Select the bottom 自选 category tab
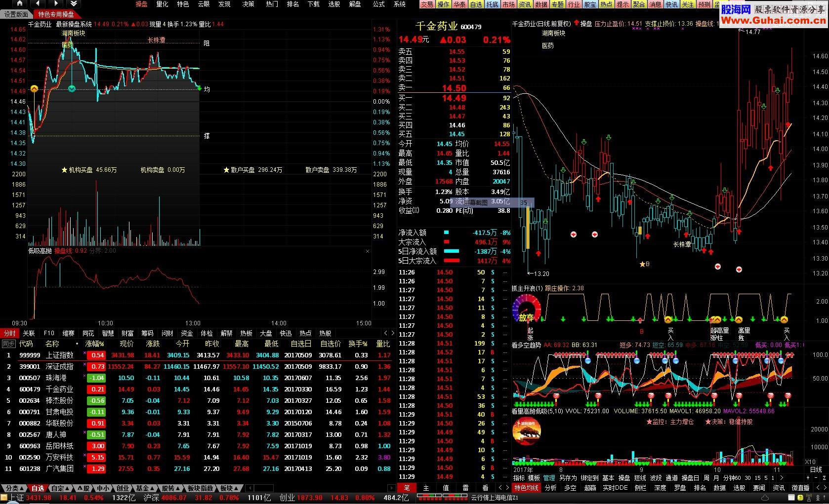 pyautogui.click(x=38, y=488)
